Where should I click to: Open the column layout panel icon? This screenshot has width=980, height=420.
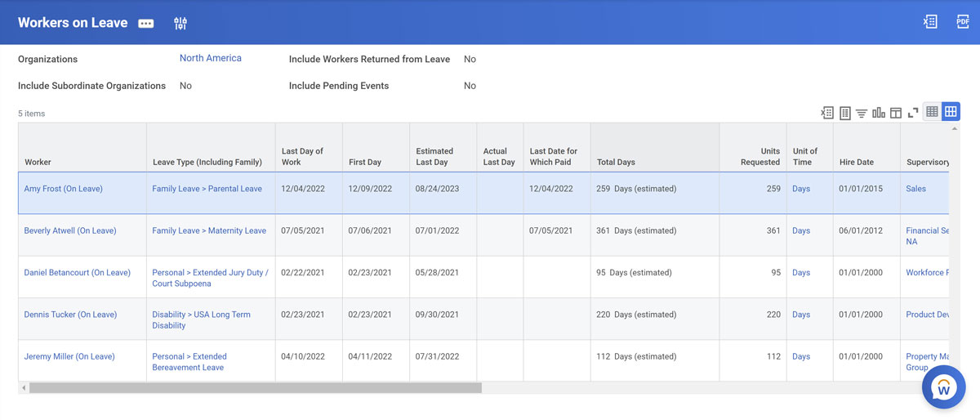pos(896,113)
